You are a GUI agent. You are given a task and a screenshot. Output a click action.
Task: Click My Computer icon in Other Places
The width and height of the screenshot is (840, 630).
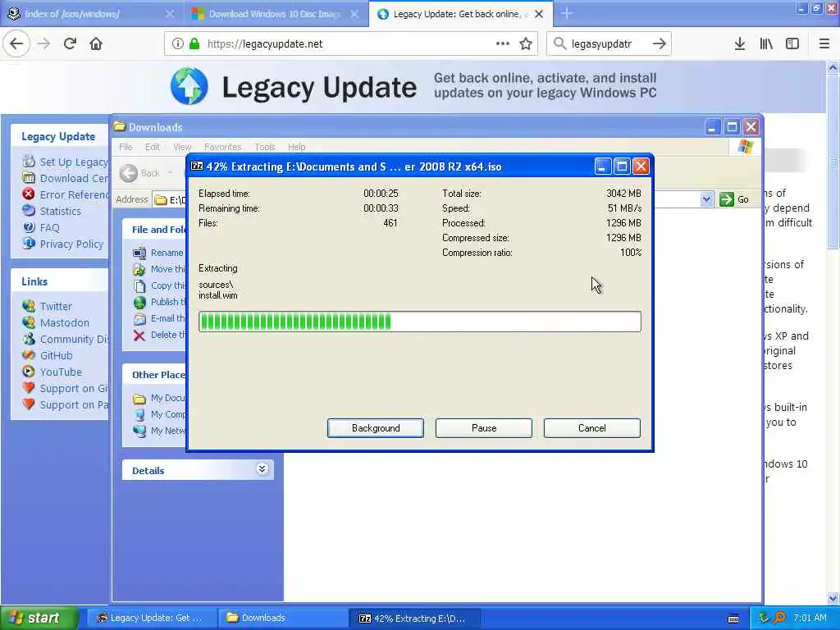139,414
